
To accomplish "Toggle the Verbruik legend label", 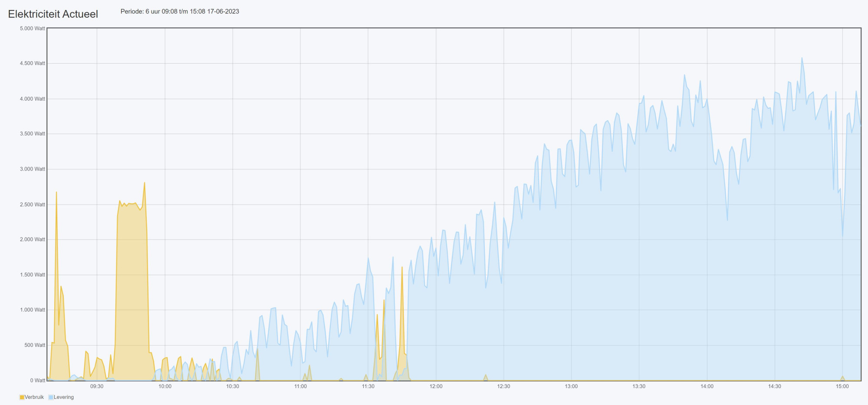I will pyautogui.click(x=34, y=397).
